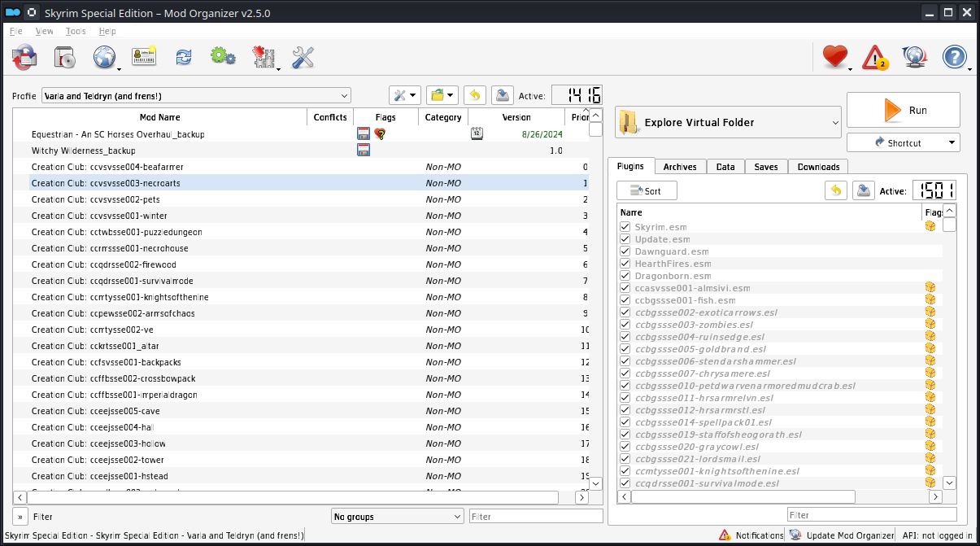Open the Shortcut dropdown button
Viewport: 980px width, 546px height.
(x=904, y=142)
